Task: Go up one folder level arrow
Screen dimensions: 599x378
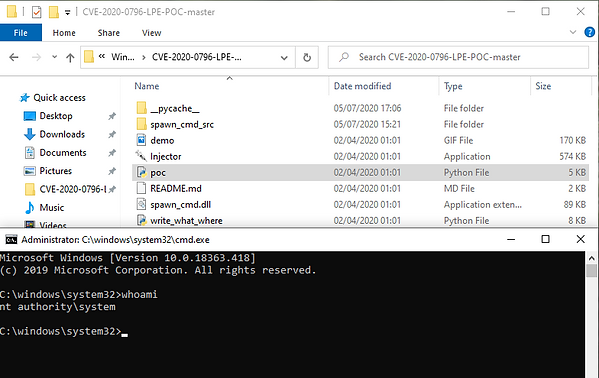Action: click(70, 57)
